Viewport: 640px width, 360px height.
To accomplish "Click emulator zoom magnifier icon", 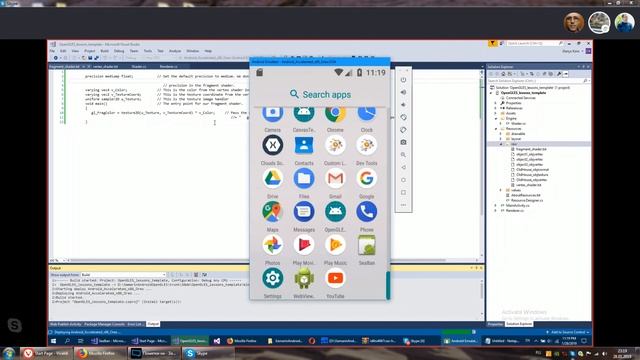I will (403, 155).
